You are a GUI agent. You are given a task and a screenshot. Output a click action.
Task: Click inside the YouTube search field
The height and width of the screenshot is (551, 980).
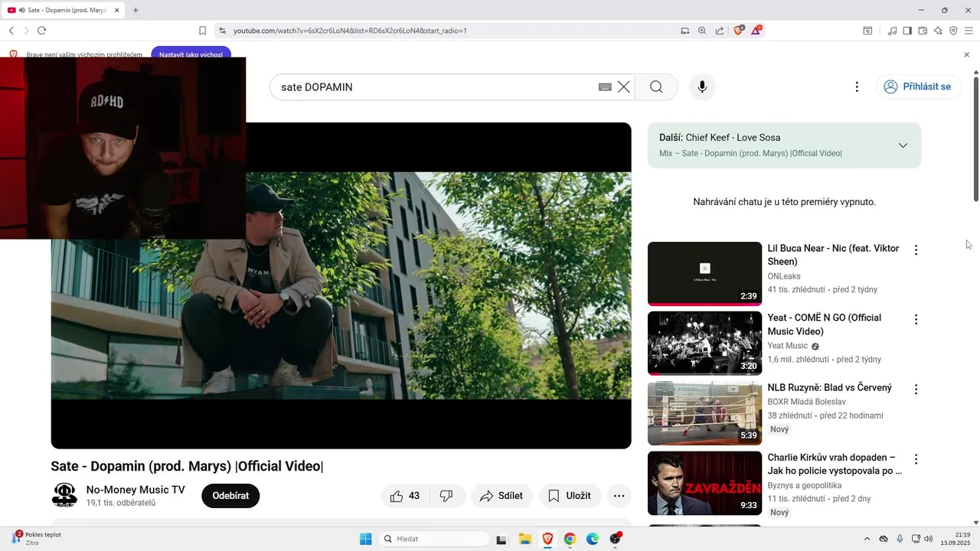point(436,87)
